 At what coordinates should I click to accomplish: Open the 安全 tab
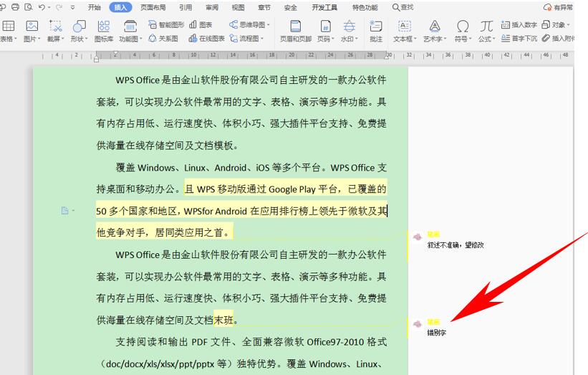coord(291,7)
